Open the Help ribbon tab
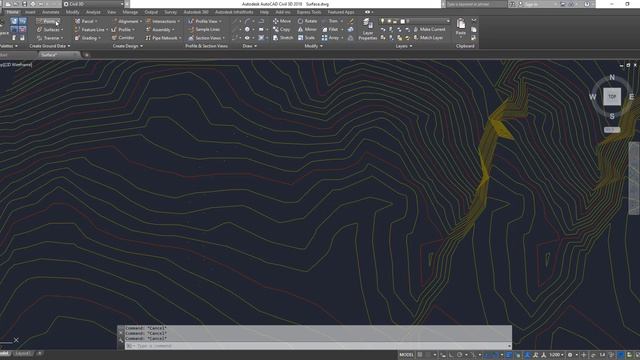The height and width of the screenshot is (360, 640). tap(264, 12)
